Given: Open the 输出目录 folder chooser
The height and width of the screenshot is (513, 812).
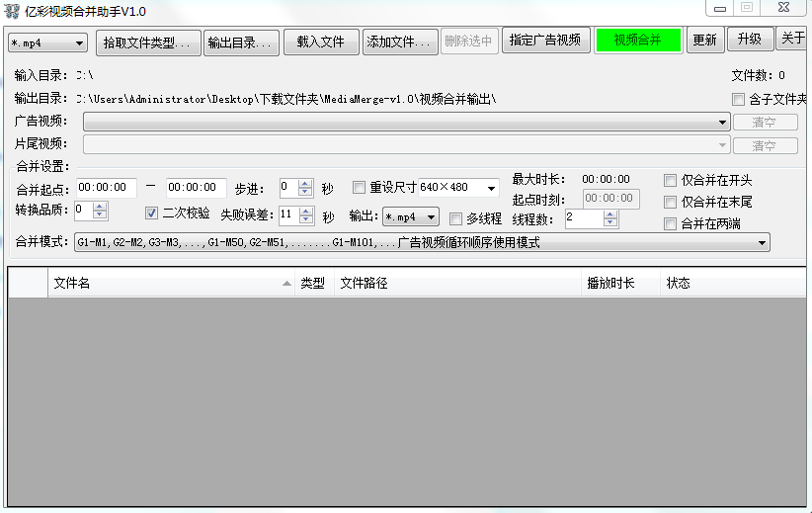Looking at the screenshot, I should point(242,43).
